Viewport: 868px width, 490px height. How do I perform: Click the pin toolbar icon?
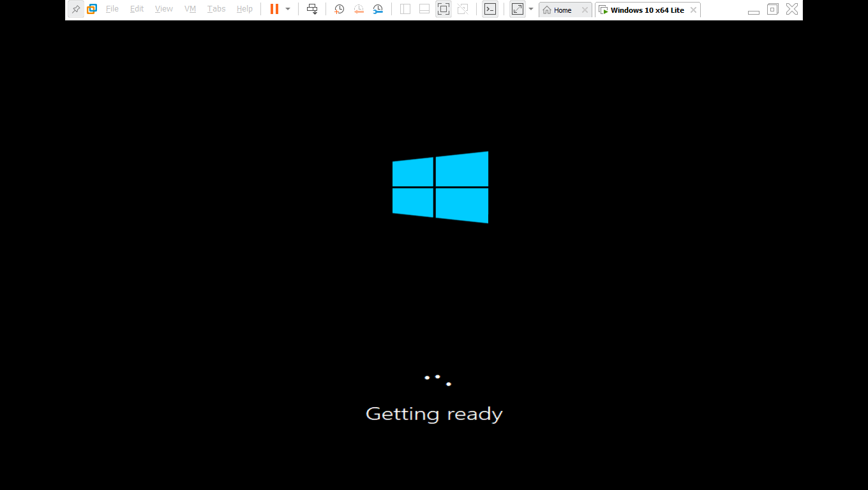pyautogui.click(x=76, y=9)
